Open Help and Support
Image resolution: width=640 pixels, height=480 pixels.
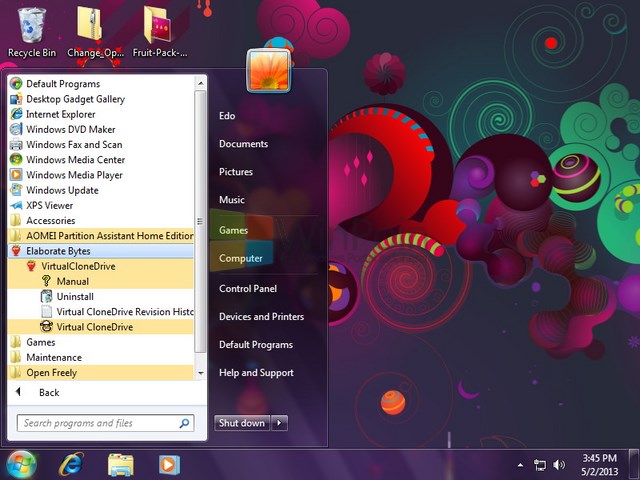256,373
